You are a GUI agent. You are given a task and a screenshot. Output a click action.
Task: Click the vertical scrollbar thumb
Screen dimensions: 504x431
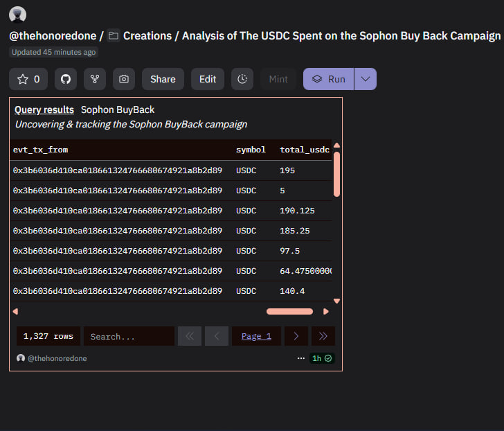click(x=337, y=174)
